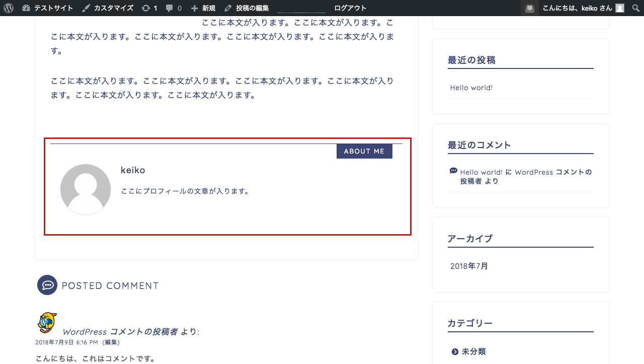The height and width of the screenshot is (364, 644).
Task: Click the profile text ここにプロフィールの文章が入ります。
Action: pyautogui.click(x=186, y=191)
